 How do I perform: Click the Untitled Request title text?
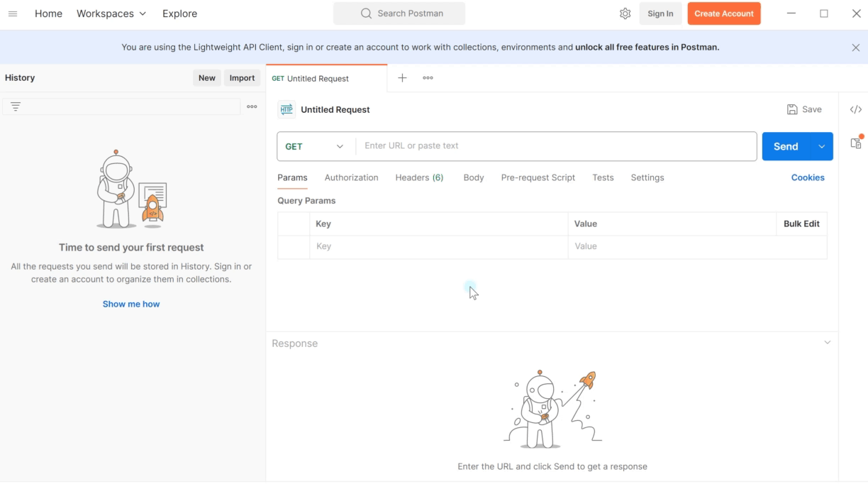(335, 109)
